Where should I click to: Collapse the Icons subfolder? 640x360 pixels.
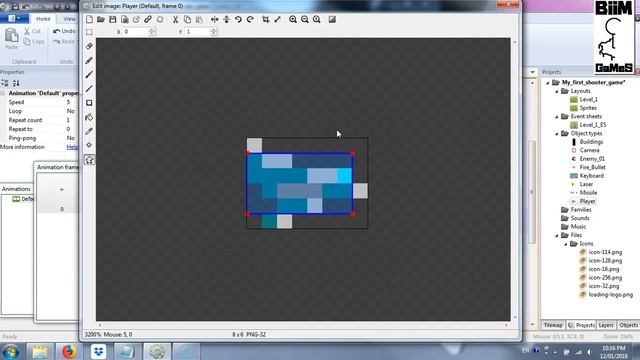(x=566, y=244)
